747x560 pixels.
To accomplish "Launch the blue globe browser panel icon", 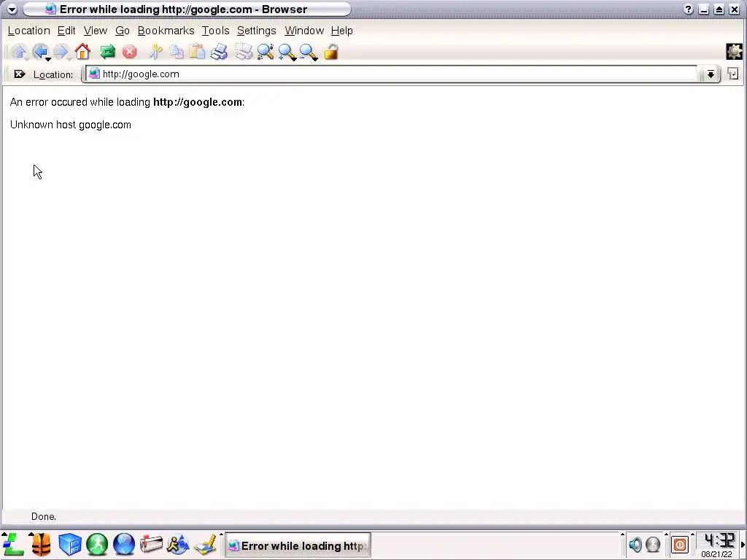I will coord(124,544).
